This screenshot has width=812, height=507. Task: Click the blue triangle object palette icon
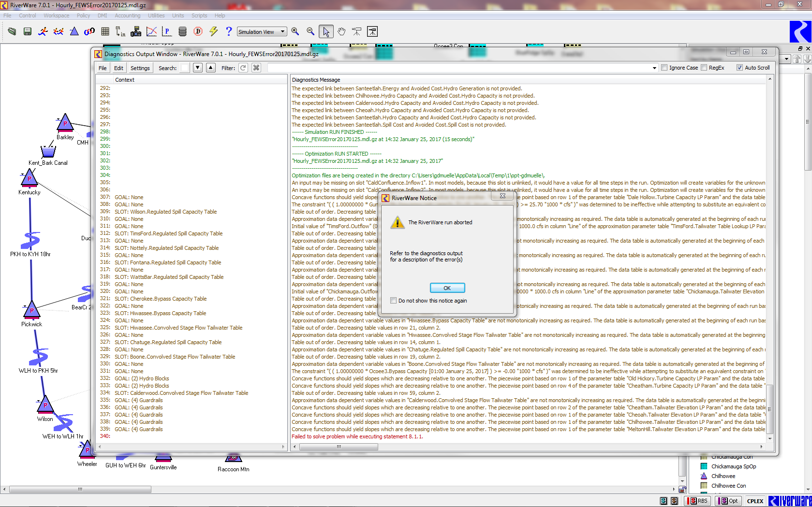(x=74, y=31)
